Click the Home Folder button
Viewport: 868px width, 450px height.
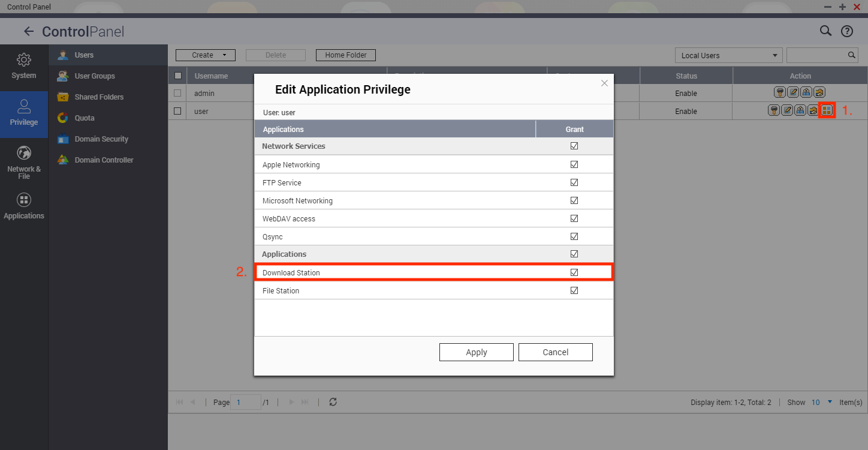[346, 55]
